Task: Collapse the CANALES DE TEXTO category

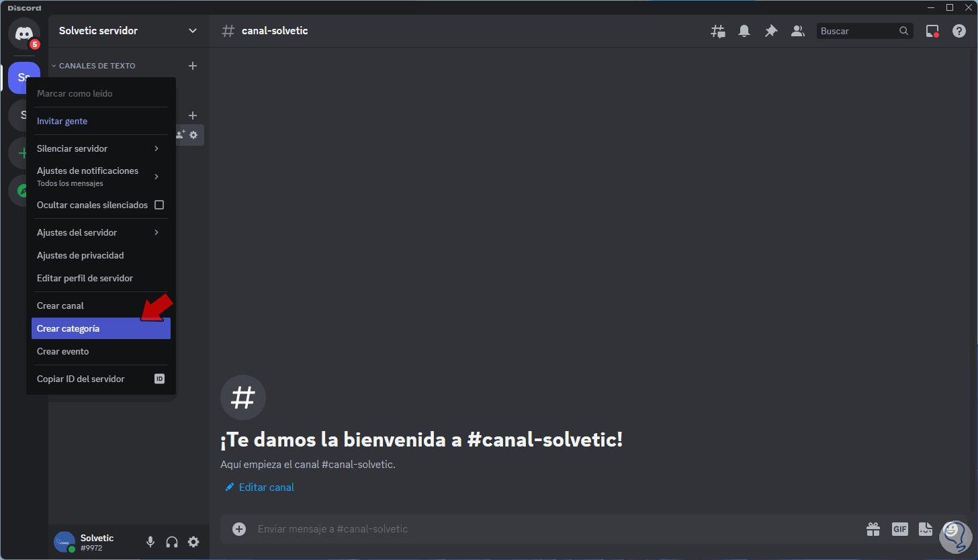Action: pyautogui.click(x=93, y=66)
